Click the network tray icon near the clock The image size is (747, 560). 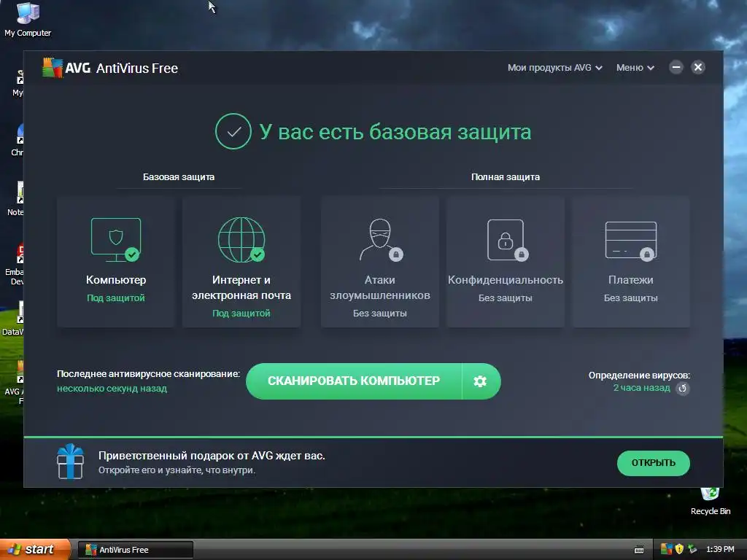[x=692, y=549]
